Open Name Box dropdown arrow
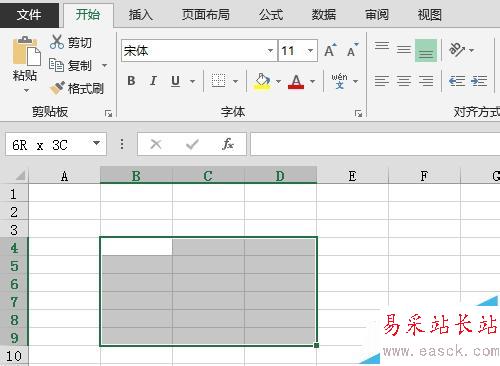 click(x=96, y=143)
